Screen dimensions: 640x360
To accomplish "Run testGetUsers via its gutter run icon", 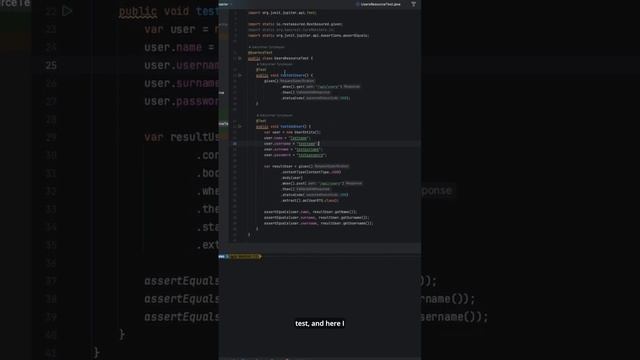I will (240, 76).
